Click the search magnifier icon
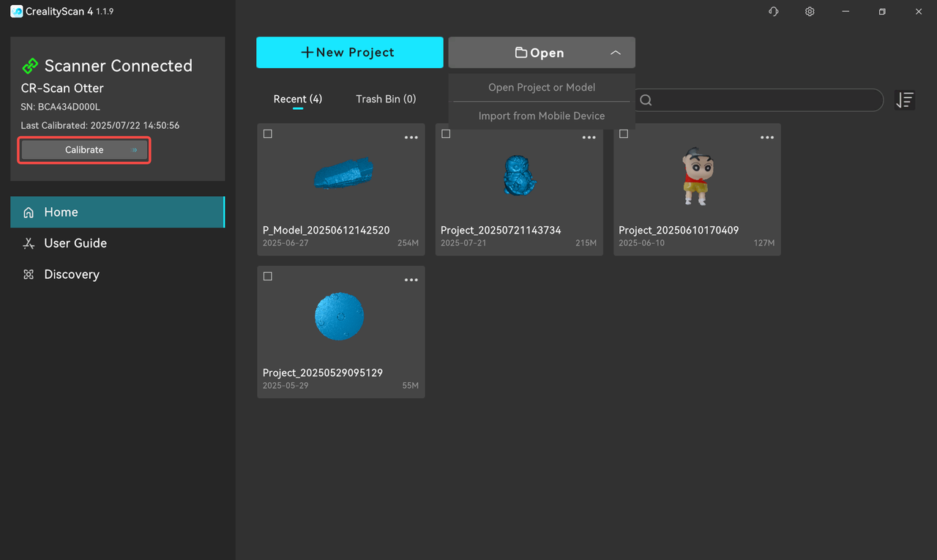937x560 pixels. click(x=646, y=100)
